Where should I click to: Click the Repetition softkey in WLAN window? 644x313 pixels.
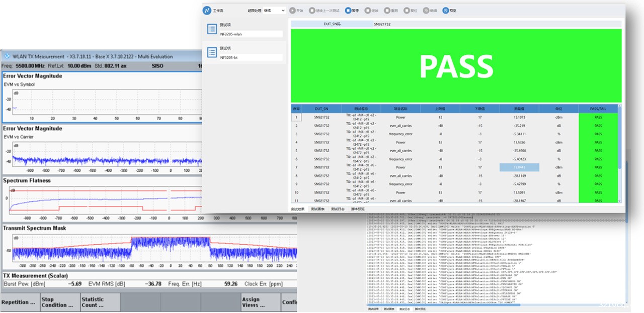(x=20, y=302)
